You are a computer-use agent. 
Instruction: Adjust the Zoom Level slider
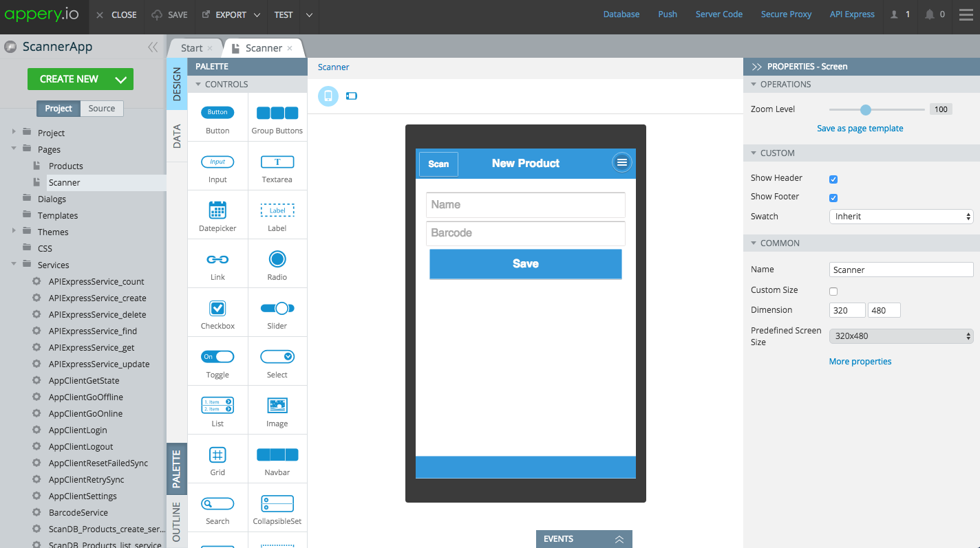click(x=866, y=109)
